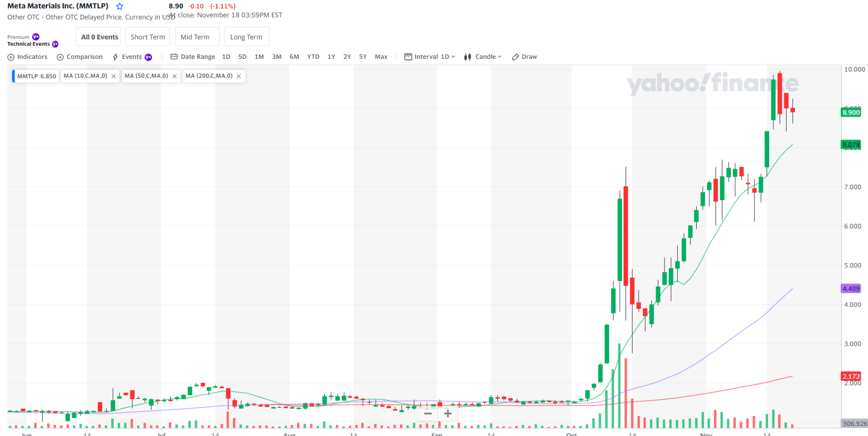This screenshot has width=868, height=436.
Task: Click the MA (50,C,MA,0) legend label
Action: pos(146,76)
